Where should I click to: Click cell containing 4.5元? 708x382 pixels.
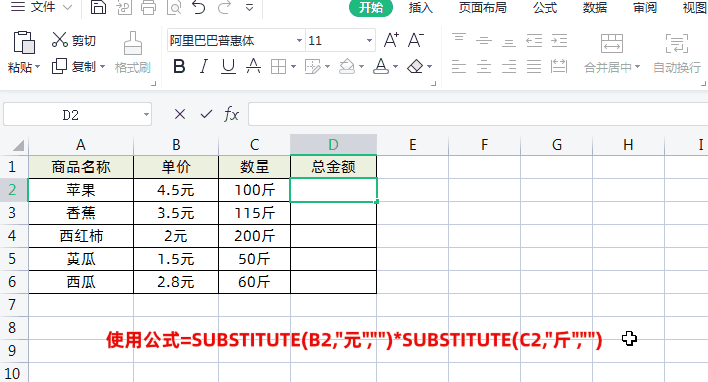pos(176,190)
